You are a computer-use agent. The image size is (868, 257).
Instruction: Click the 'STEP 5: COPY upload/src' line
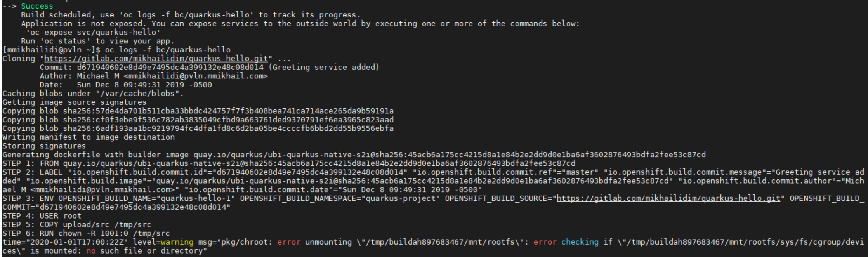77,225
